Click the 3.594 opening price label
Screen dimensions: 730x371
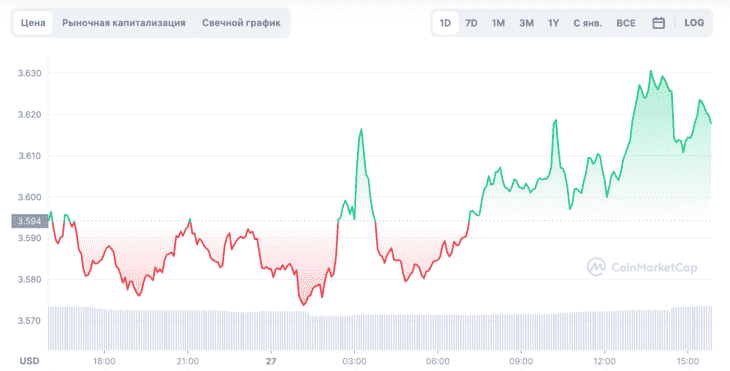[x=30, y=221]
